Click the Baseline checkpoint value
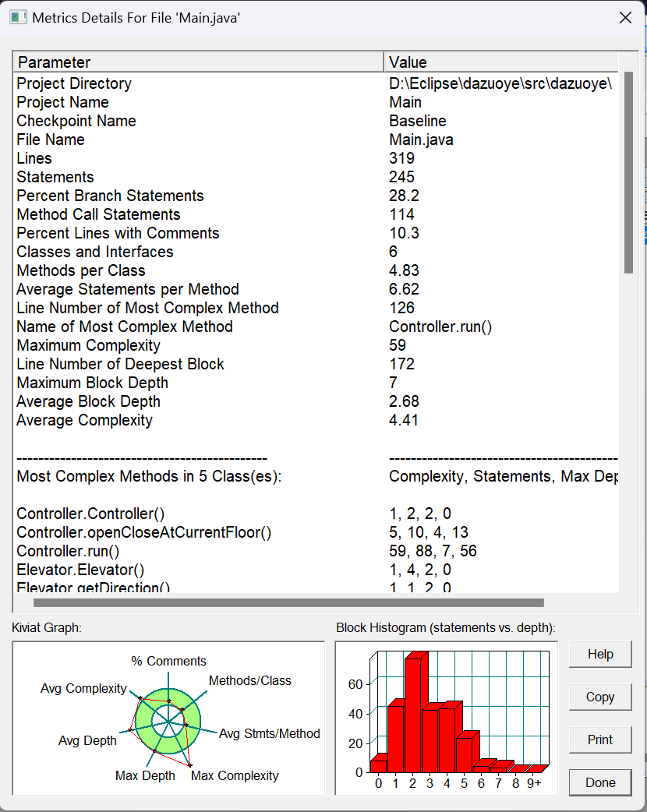Viewport: 647px width, 812px height. pyautogui.click(x=418, y=121)
